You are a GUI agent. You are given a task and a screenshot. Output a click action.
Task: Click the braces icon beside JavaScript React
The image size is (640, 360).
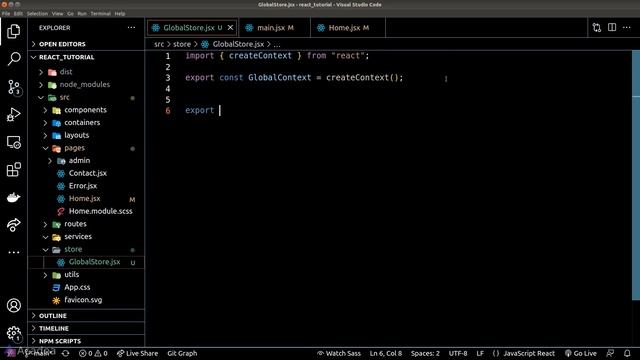[x=496, y=353]
